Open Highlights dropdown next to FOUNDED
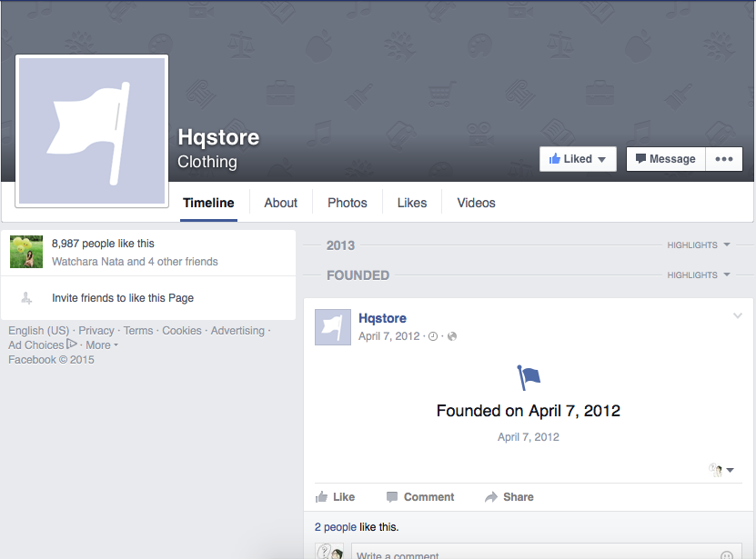This screenshot has width=756, height=559. pyautogui.click(x=699, y=275)
